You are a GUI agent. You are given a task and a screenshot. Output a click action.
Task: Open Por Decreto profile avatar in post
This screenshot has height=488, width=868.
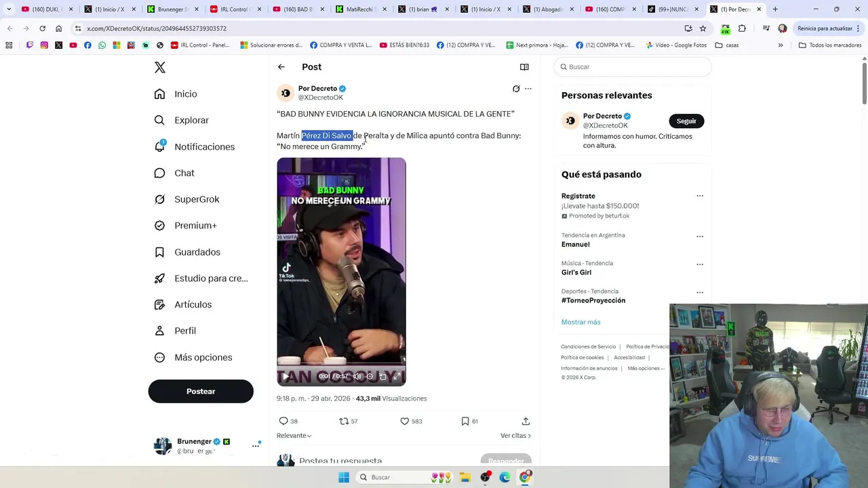click(285, 93)
